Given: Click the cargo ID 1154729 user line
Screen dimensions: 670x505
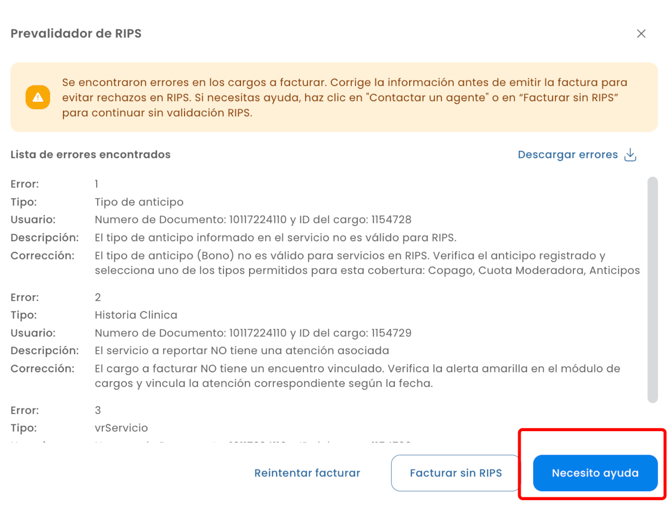Looking at the screenshot, I should tap(253, 333).
